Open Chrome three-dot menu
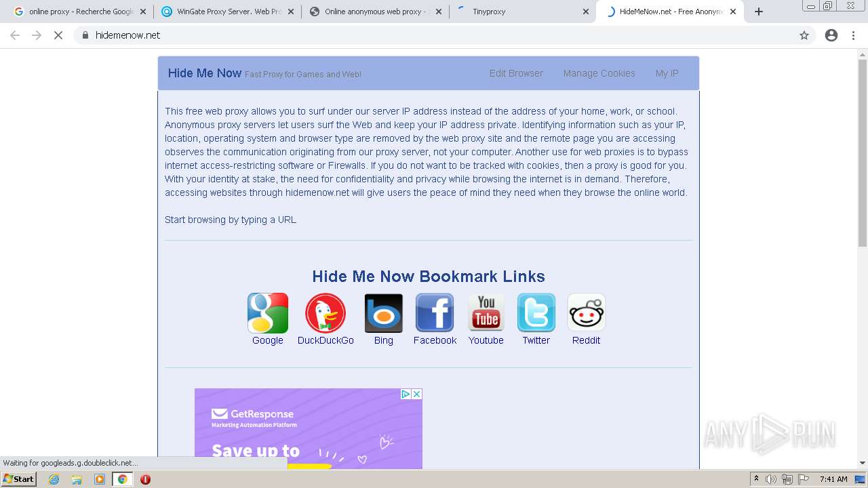Viewport: 868px width, 488px height. [854, 35]
